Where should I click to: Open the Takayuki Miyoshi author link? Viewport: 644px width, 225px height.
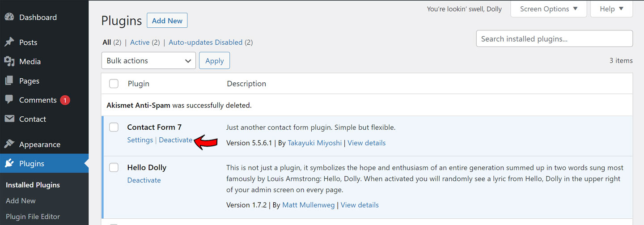[314, 143]
